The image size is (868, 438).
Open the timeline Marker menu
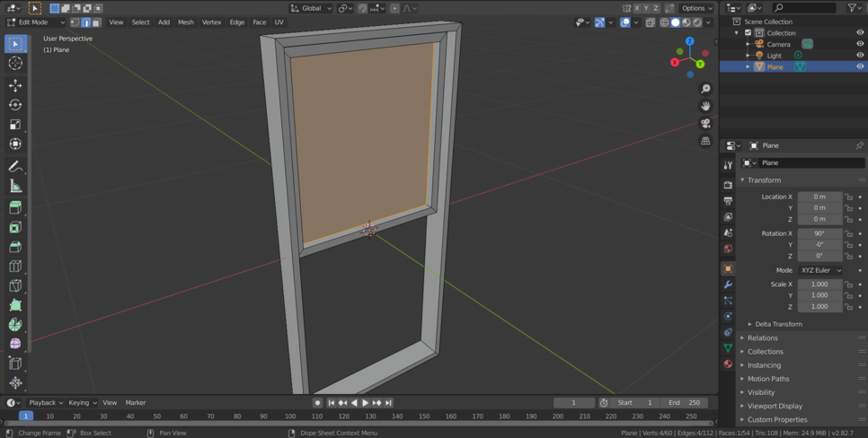coord(136,403)
